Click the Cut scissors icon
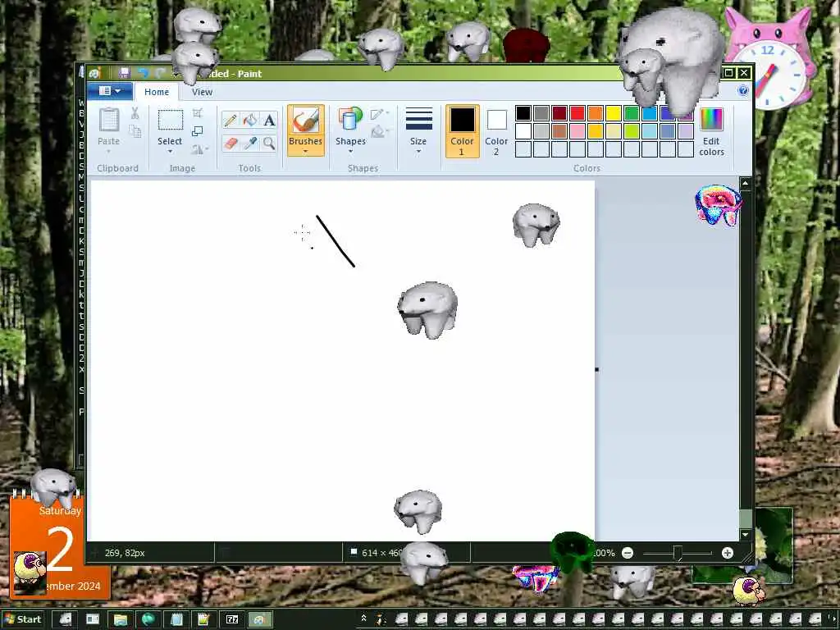This screenshot has width=840, height=630. [135, 113]
